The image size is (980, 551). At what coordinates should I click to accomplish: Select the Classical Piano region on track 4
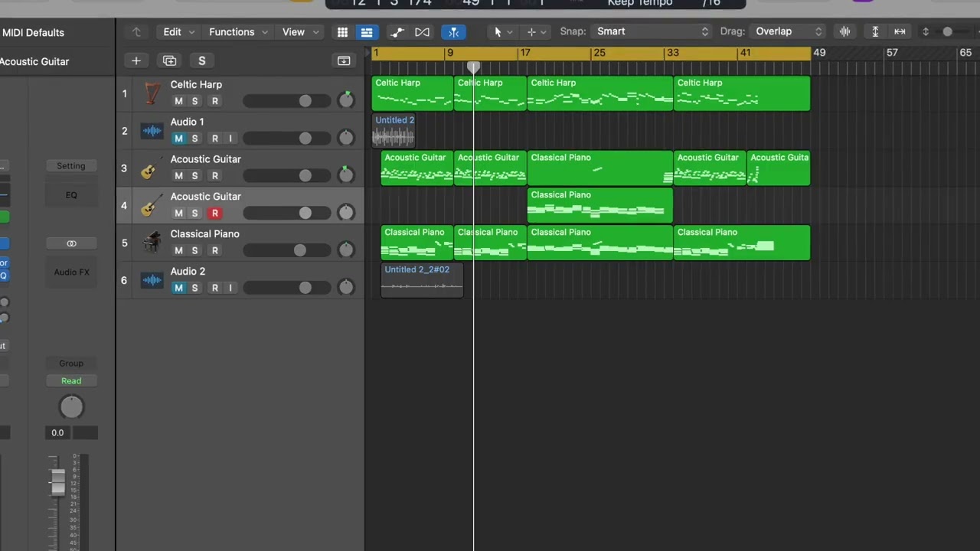coord(600,206)
